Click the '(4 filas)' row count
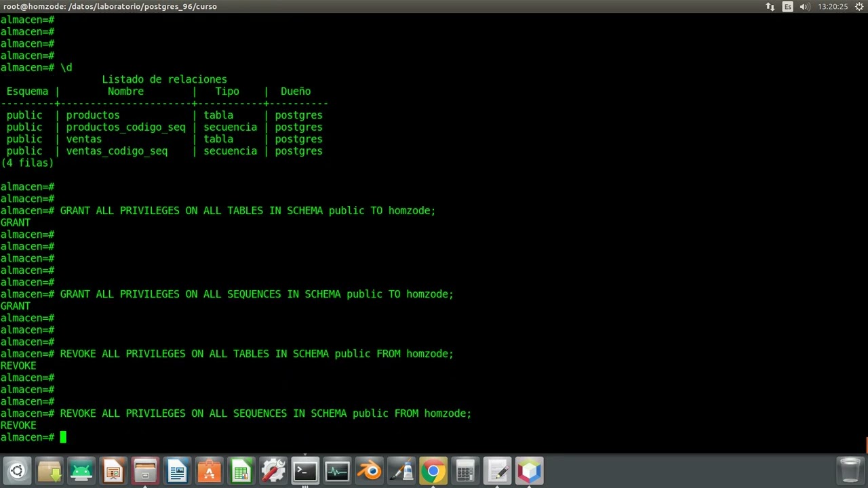 [x=27, y=163]
